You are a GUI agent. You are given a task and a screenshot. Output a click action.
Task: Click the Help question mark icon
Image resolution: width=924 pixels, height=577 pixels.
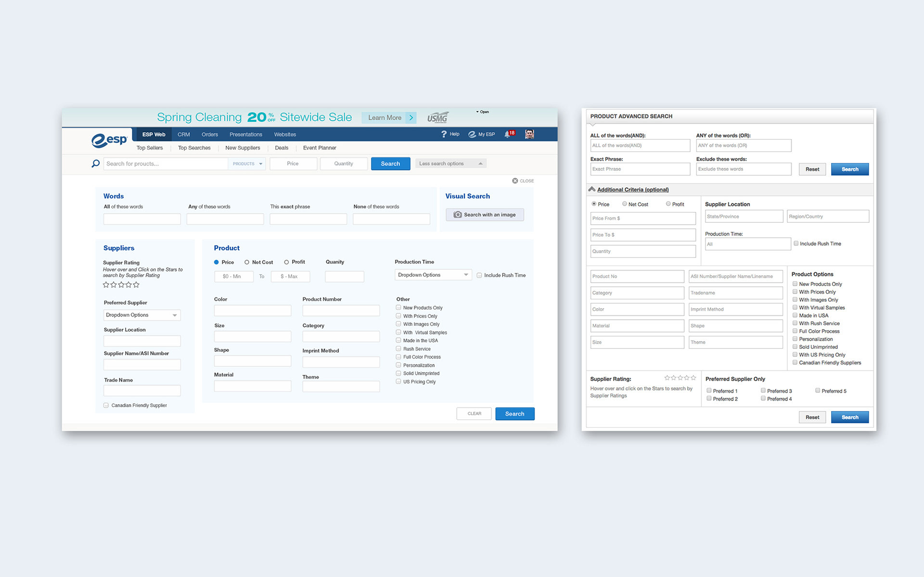444,134
